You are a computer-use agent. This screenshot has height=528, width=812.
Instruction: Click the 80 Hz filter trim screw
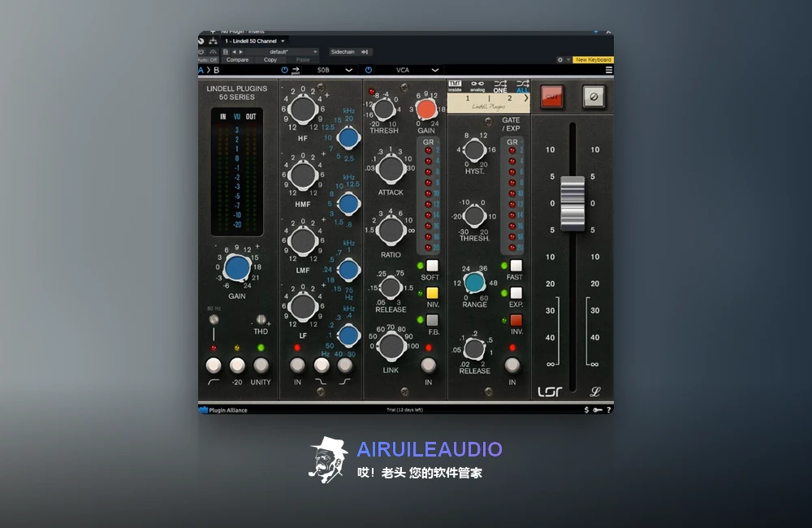pos(214,319)
